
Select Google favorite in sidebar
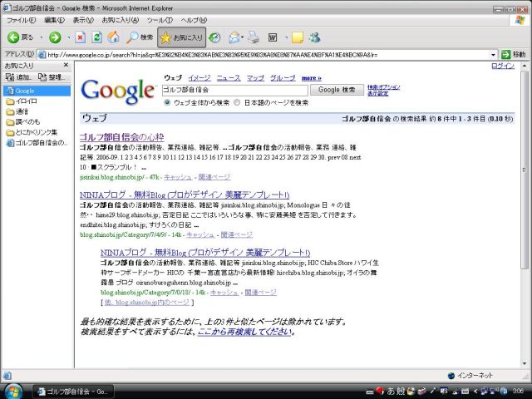pos(37,91)
